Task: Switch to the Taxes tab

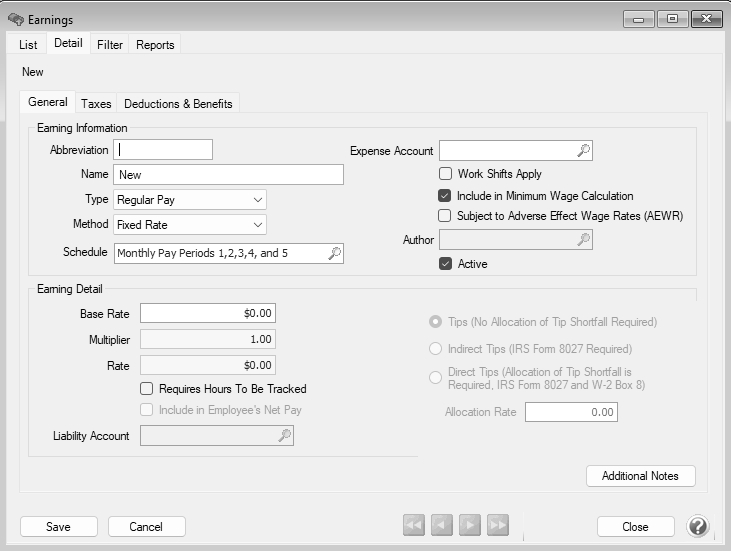Action: [x=96, y=104]
